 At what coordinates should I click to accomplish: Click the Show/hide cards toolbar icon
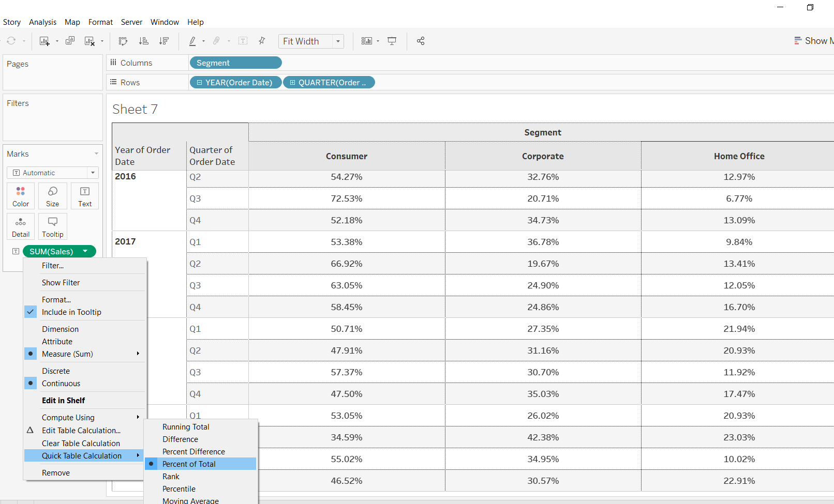(366, 41)
